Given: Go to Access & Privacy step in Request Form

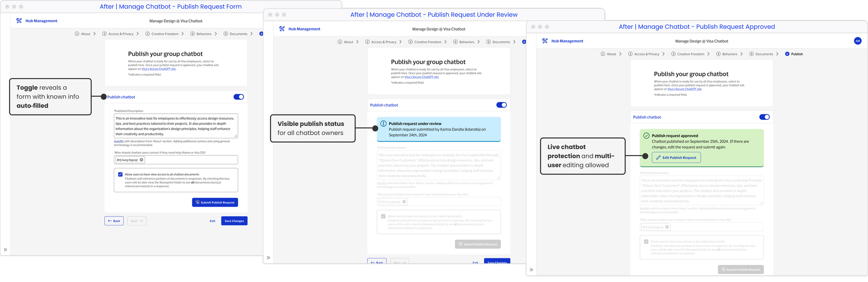Looking at the screenshot, I should click(x=118, y=34).
